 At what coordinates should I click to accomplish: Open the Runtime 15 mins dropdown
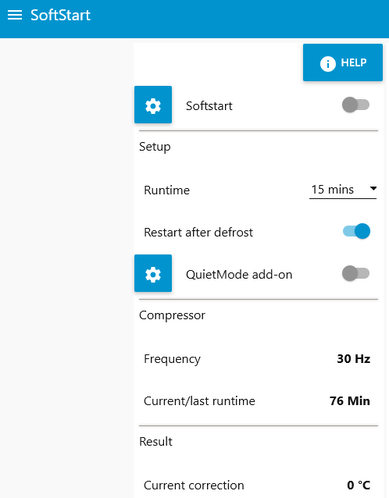click(x=343, y=190)
